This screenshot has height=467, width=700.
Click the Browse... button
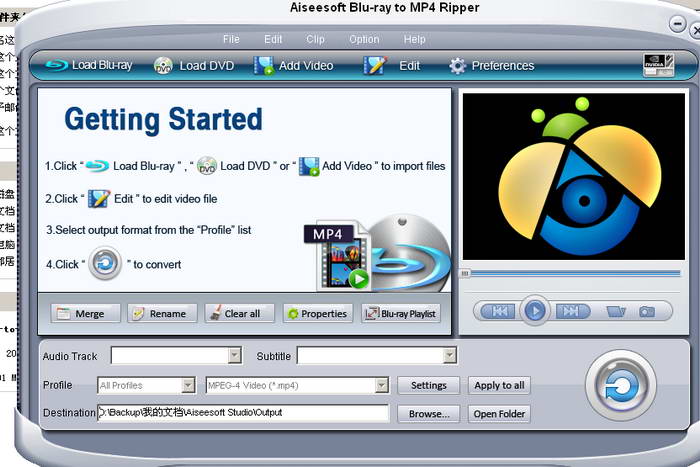tap(429, 414)
